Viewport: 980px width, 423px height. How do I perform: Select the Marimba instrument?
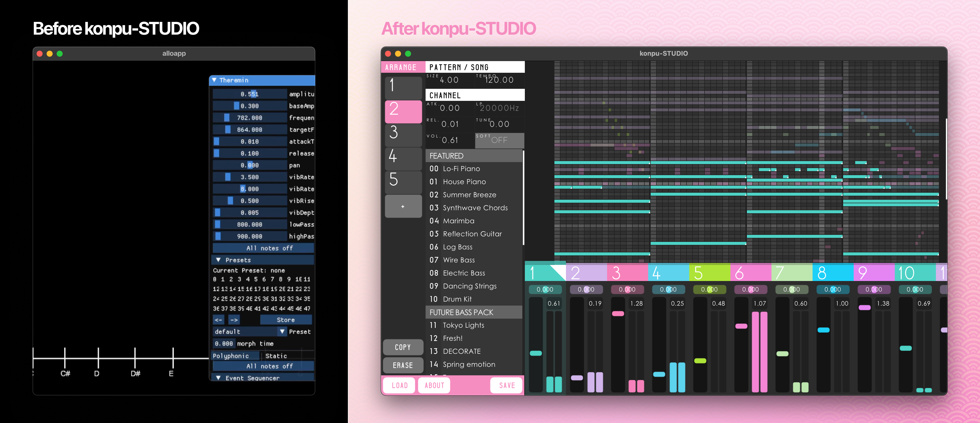pyautogui.click(x=474, y=221)
